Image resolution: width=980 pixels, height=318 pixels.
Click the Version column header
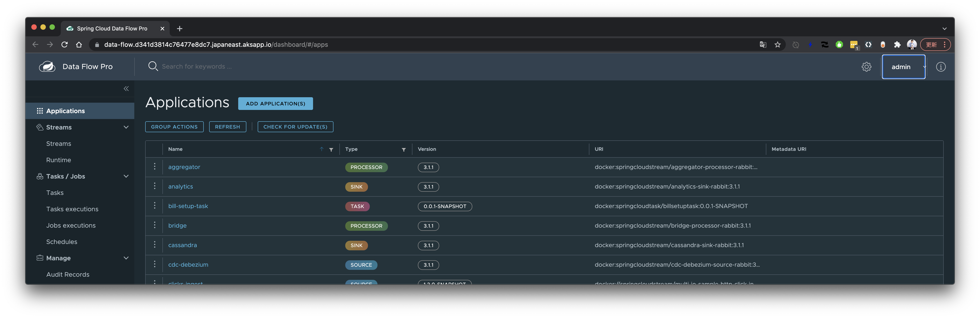[x=427, y=149]
